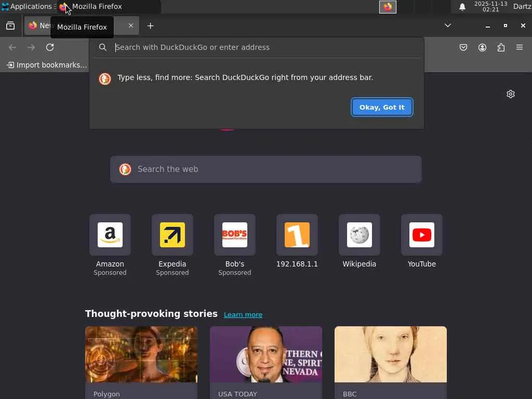
Task: Click the date and time clock
Action: pyautogui.click(x=490, y=6)
